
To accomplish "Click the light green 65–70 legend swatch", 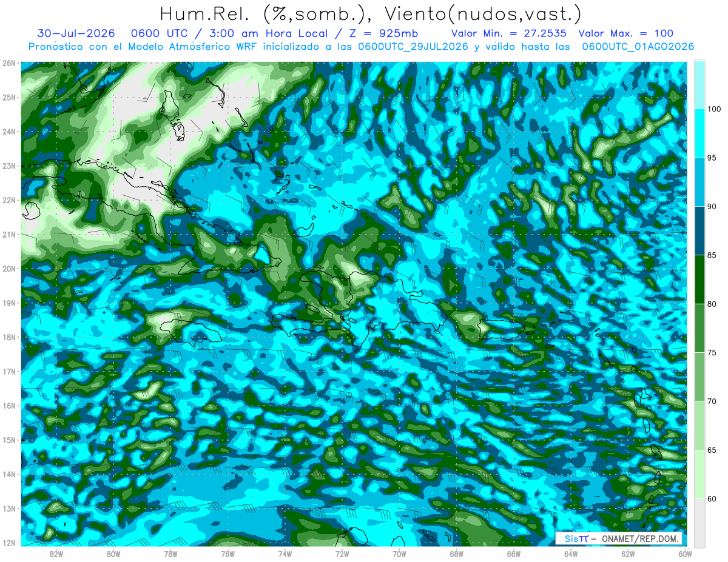I will click(x=699, y=426).
